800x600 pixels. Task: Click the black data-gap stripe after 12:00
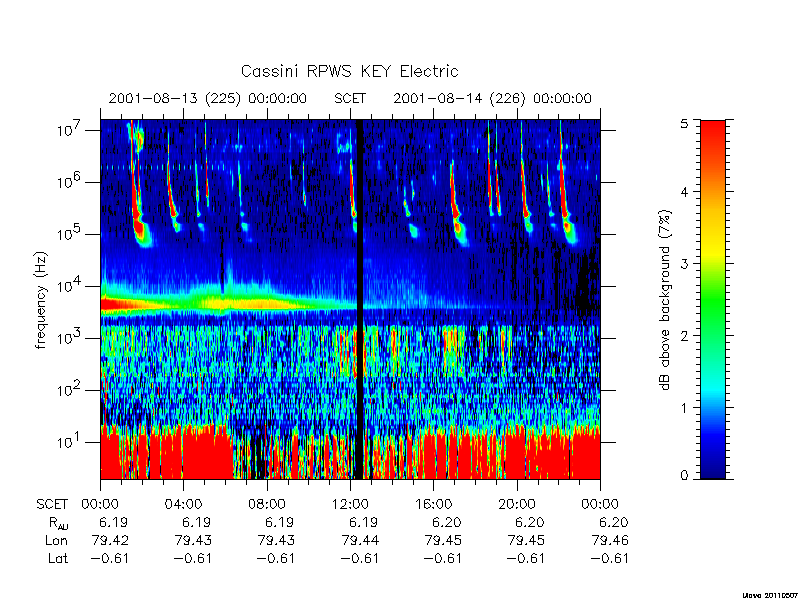click(x=360, y=299)
